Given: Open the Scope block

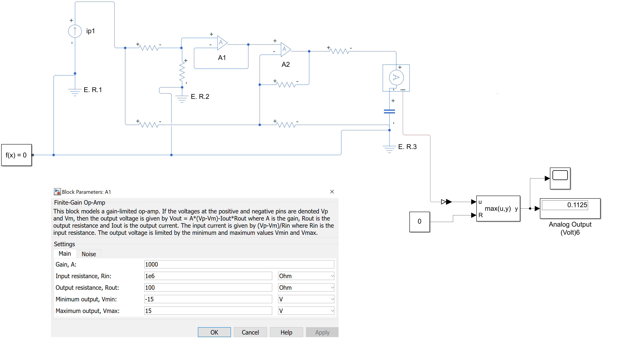Looking at the screenshot, I should tap(560, 178).
